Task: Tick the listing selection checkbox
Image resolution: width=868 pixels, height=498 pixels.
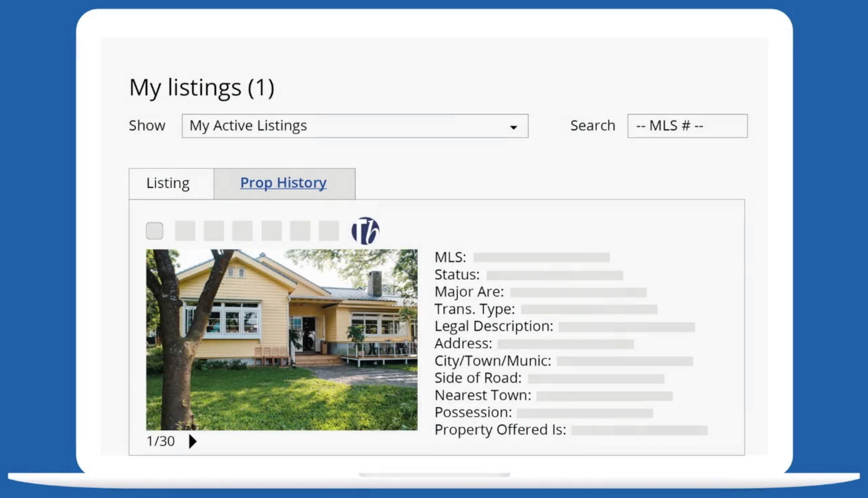Action: point(154,231)
